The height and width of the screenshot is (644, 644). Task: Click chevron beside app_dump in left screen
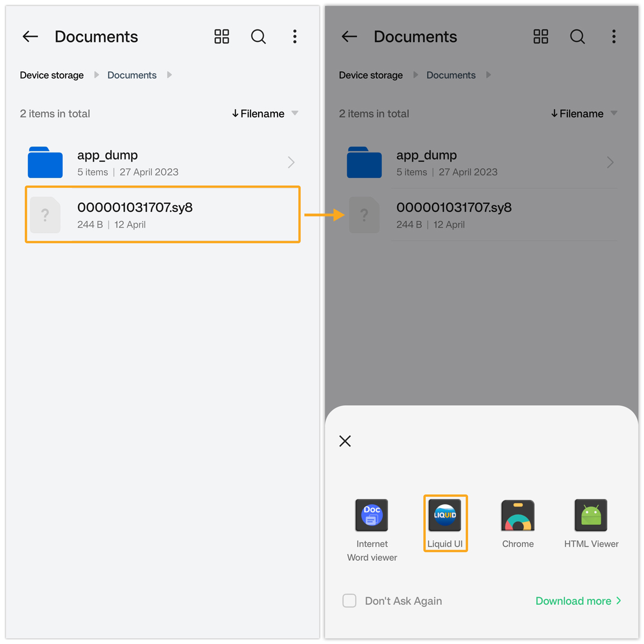coord(291,162)
